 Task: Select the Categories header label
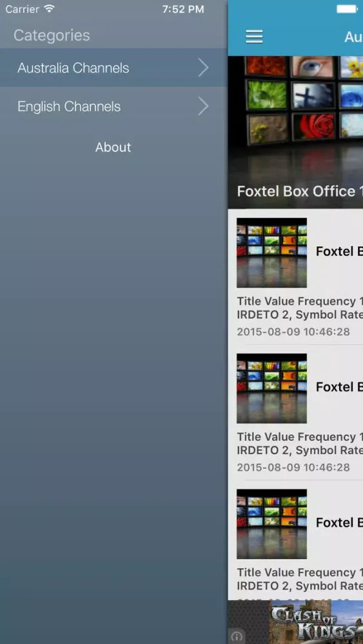click(52, 35)
